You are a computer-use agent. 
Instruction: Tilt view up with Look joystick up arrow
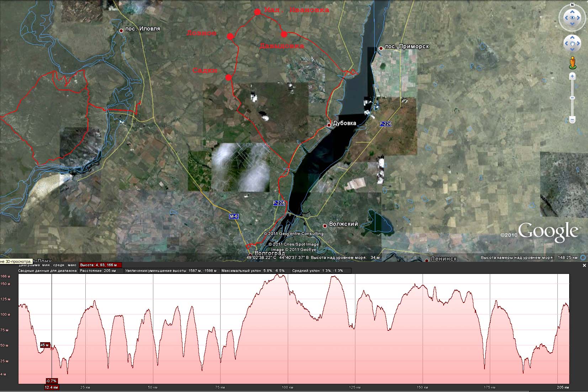click(x=572, y=11)
